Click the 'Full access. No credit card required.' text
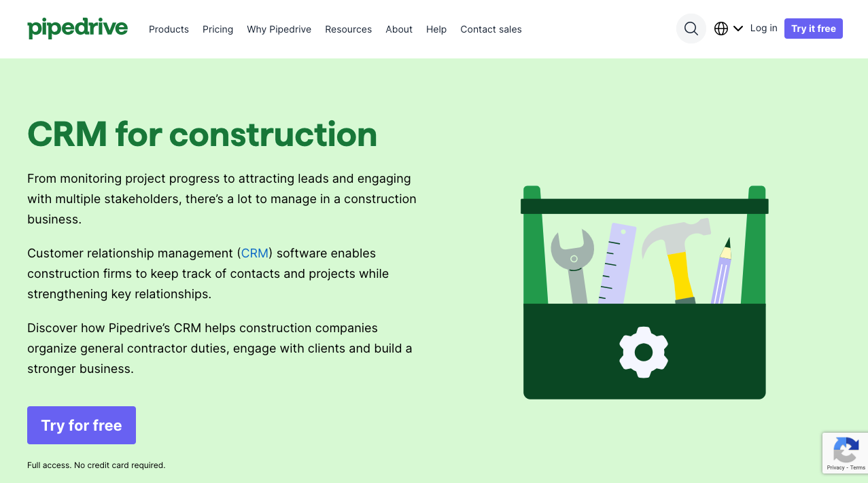 pyautogui.click(x=97, y=465)
